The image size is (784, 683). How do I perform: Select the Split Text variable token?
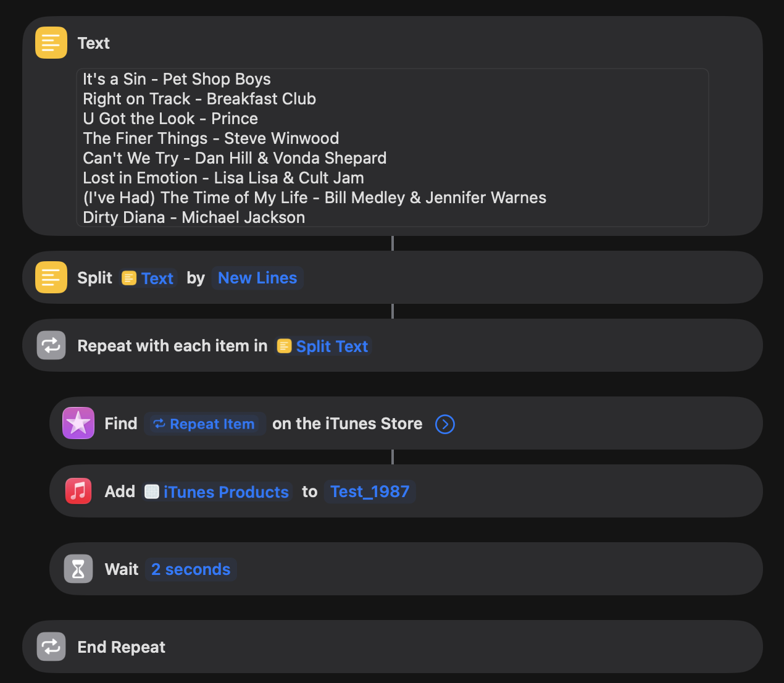323,346
